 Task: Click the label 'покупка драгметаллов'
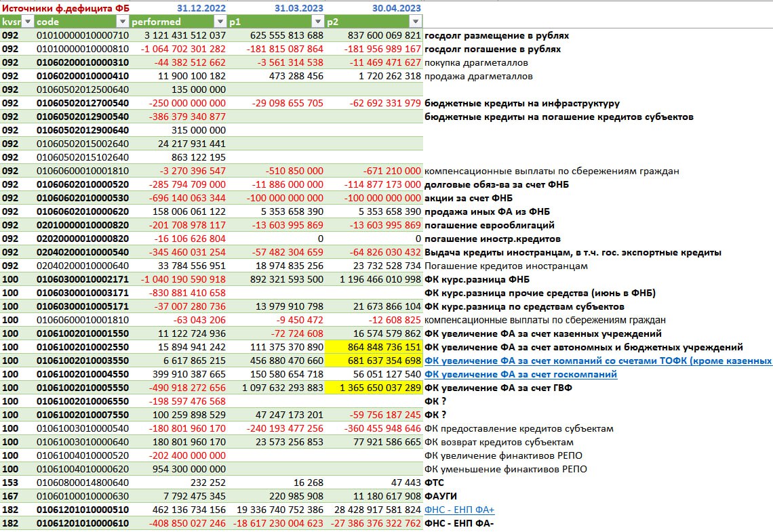point(476,62)
